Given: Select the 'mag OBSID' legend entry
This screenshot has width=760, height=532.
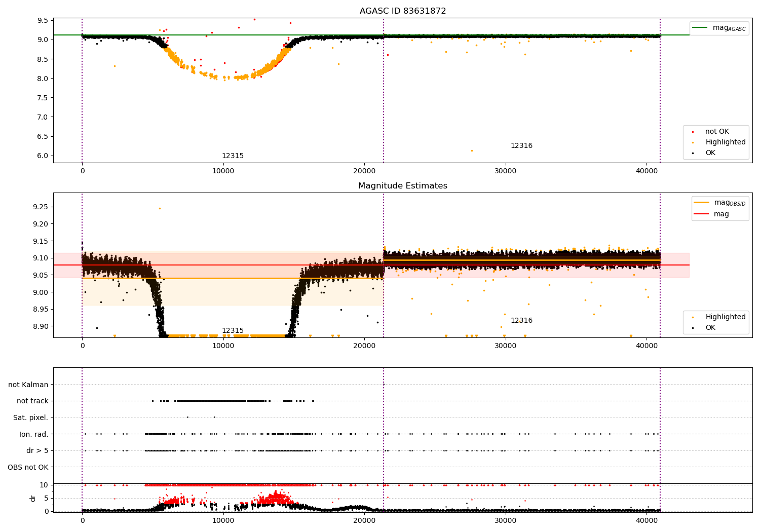Looking at the screenshot, I should tap(720, 203).
